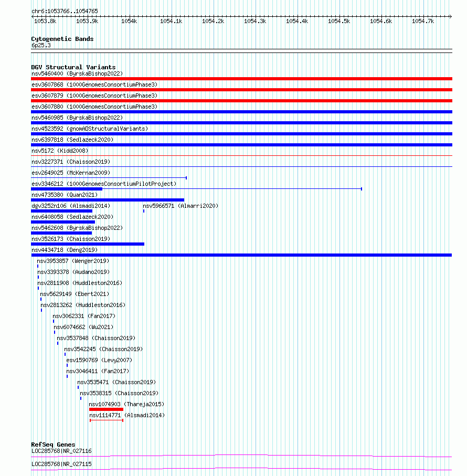Select the DGV Structural Variants track title
Image resolution: width=467 pixels, height=476 pixels.
[x=73, y=67]
